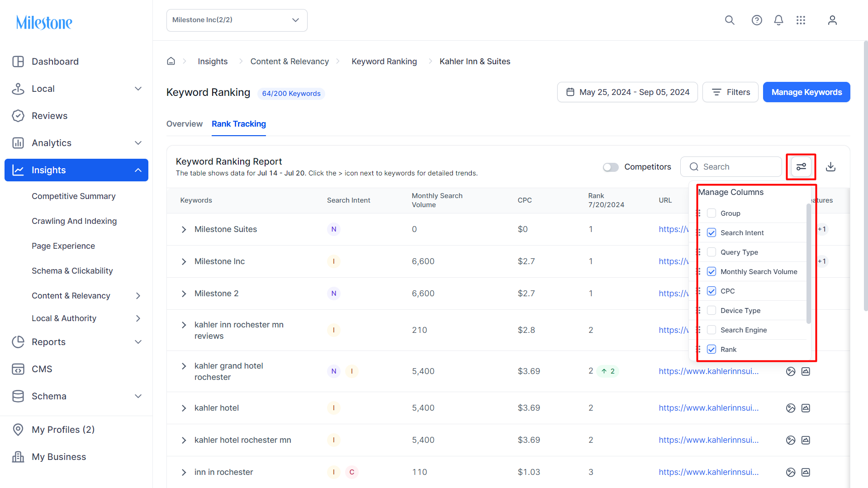Image resolution: width=868 pixels, height=488 pixels.
Task: Open the apps grid menu
Action: click(x=801, y=20)
